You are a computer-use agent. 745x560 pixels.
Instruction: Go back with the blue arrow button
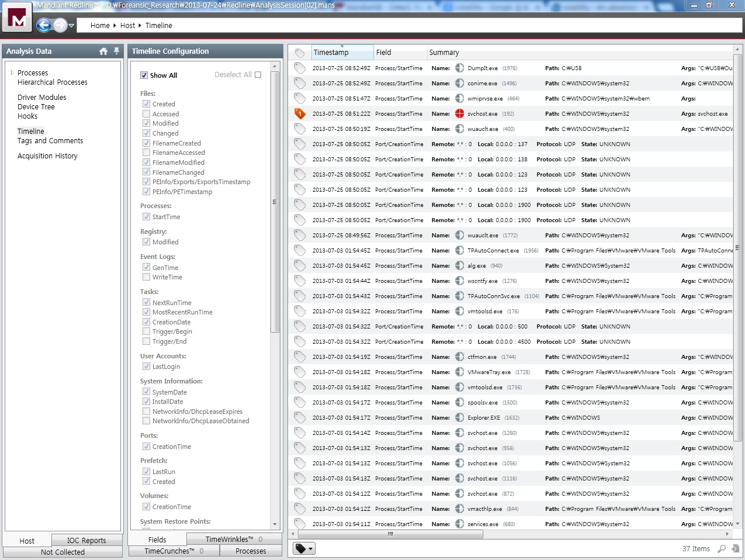pos(43,25)
